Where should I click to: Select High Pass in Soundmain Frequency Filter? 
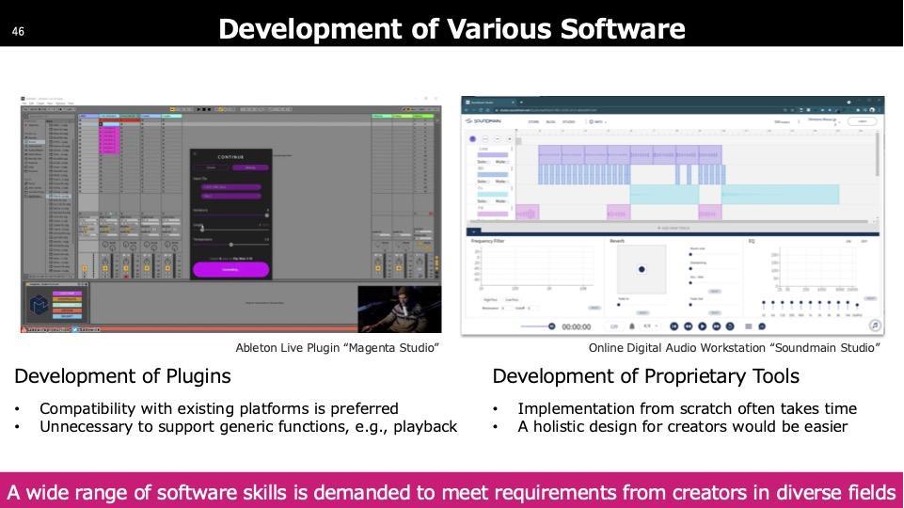point(491,300)
